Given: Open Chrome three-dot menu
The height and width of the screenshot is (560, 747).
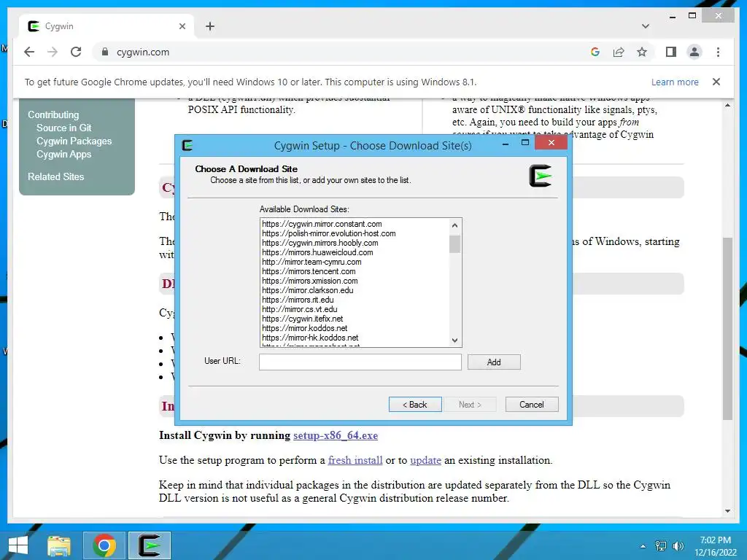Looking at the screenshot, I should (x=718, y=52).
